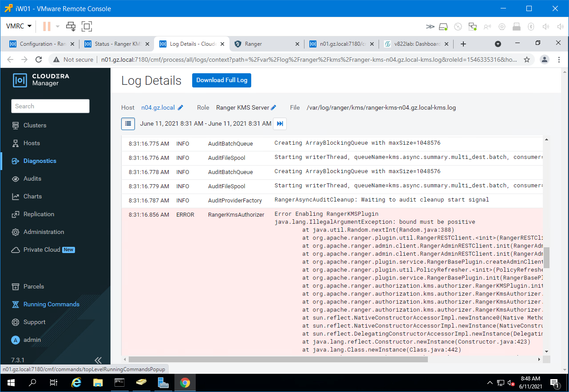
Task: Send Ctrl+Alt+Del to the virtual machine
Action: tap(71, 27)
